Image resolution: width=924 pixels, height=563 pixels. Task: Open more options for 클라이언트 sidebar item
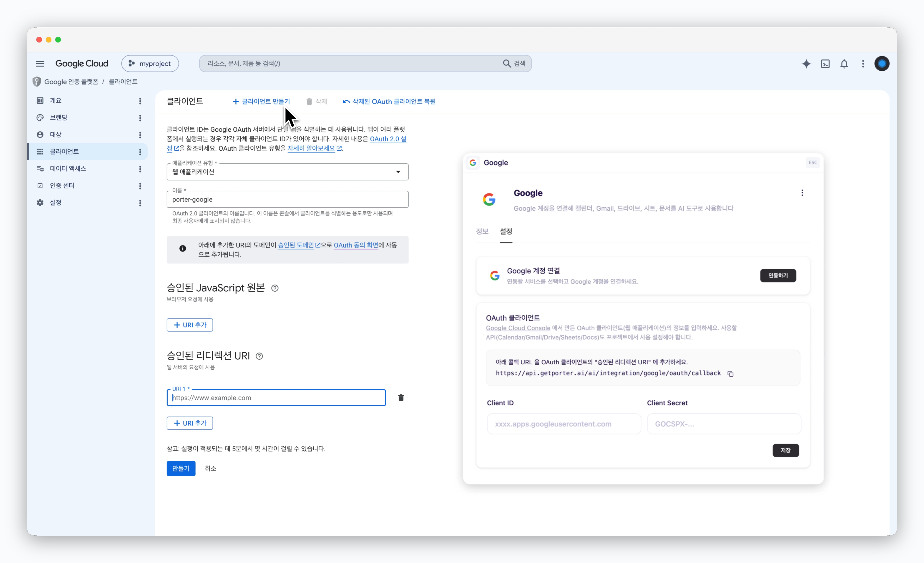tap(140, 152)
